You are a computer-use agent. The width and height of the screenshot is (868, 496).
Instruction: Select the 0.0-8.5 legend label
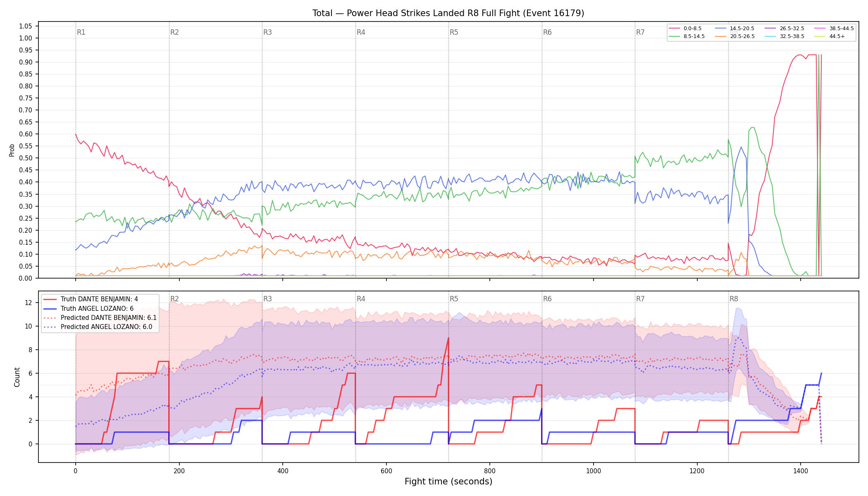[x=692, y=29]
